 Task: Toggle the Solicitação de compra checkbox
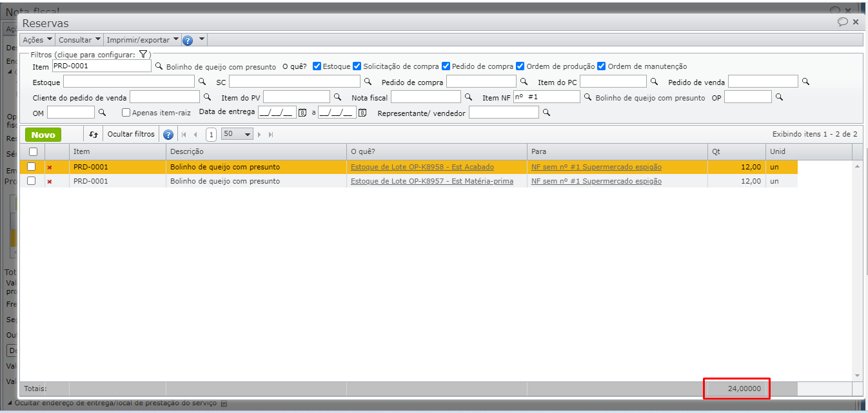coord(357,66)
